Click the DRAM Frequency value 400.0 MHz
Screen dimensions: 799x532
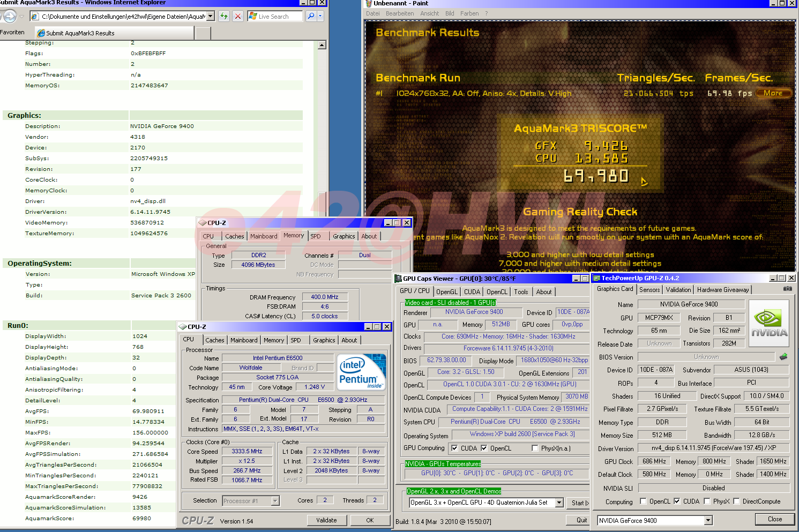point(325,297)
